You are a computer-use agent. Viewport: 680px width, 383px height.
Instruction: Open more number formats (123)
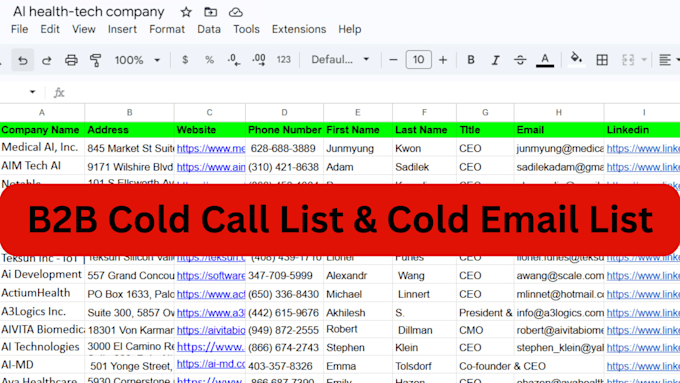pyautogui.click(x=284, y=60)
